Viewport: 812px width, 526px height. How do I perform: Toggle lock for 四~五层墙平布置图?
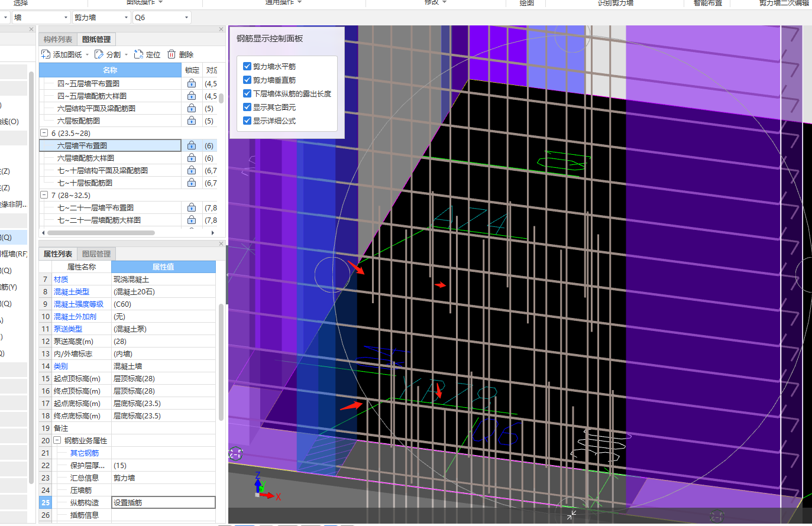click(x=192, y=83)
